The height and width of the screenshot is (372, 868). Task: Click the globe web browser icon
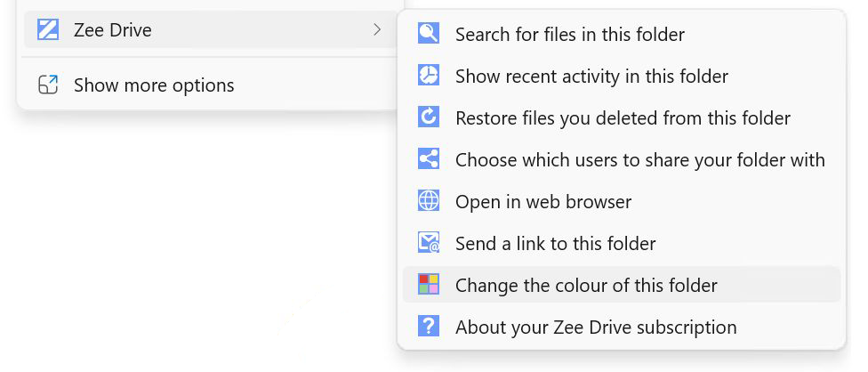point(429,201)
